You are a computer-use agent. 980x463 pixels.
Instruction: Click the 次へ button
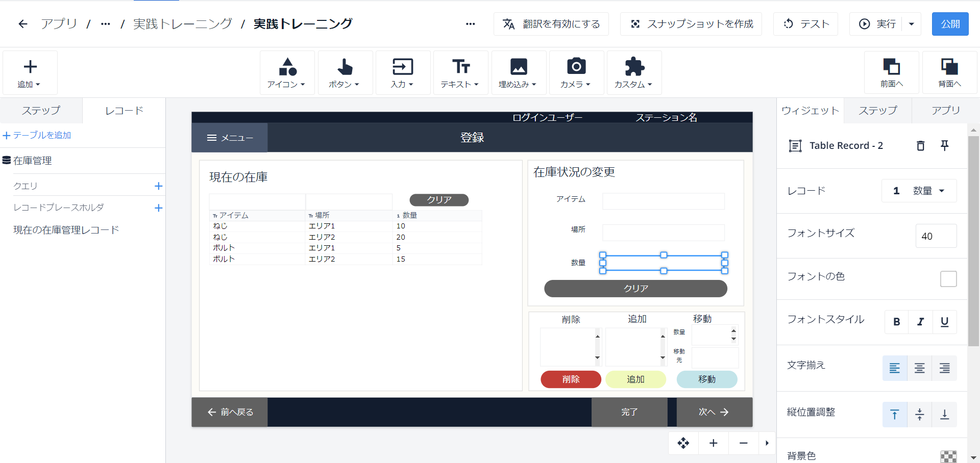coord(715,412)
